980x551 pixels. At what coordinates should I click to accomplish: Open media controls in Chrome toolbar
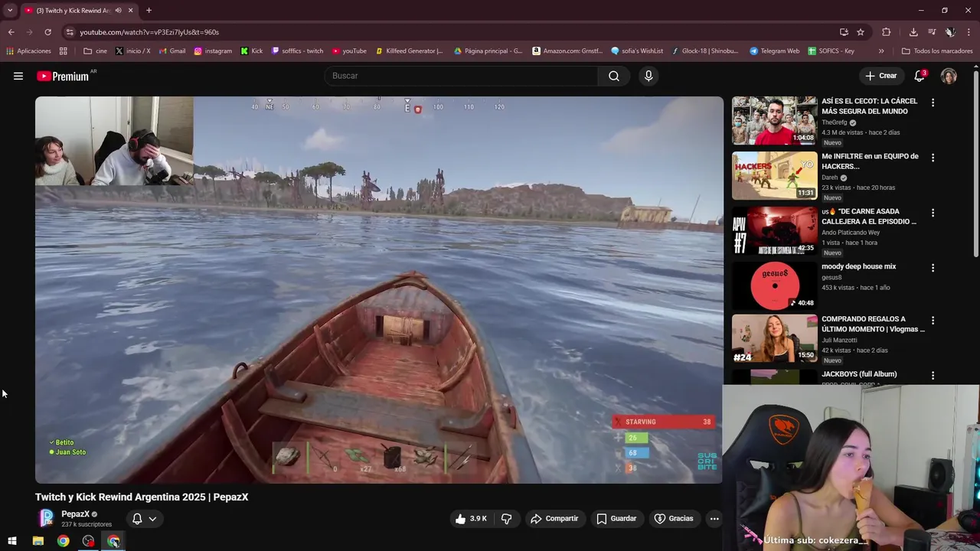click(x=932, y=32)
